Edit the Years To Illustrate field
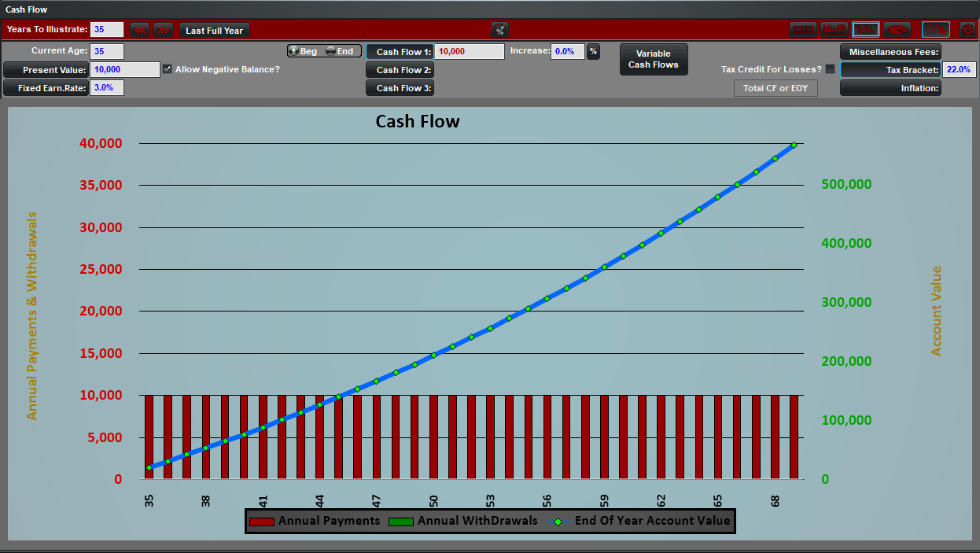 (x=107, y=30)
